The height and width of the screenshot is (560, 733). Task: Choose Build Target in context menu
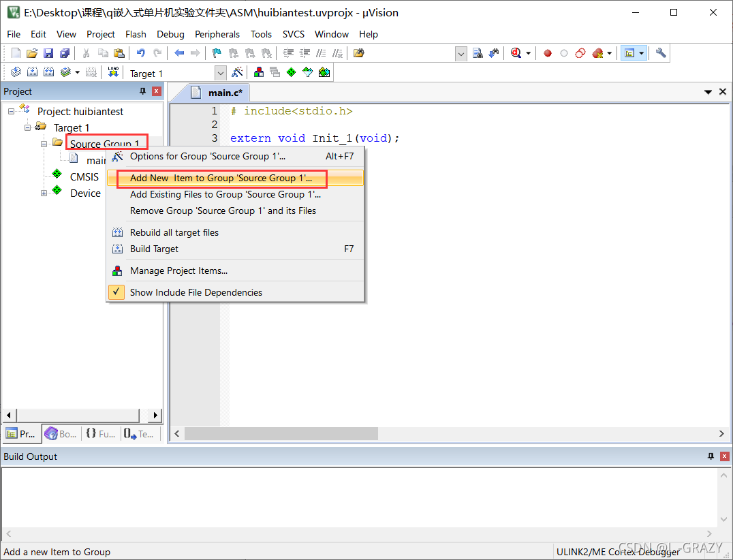point(236,249)
